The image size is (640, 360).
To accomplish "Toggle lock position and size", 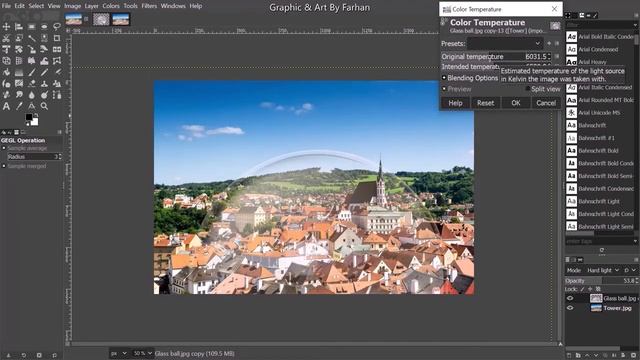I will tap(590, 289).
